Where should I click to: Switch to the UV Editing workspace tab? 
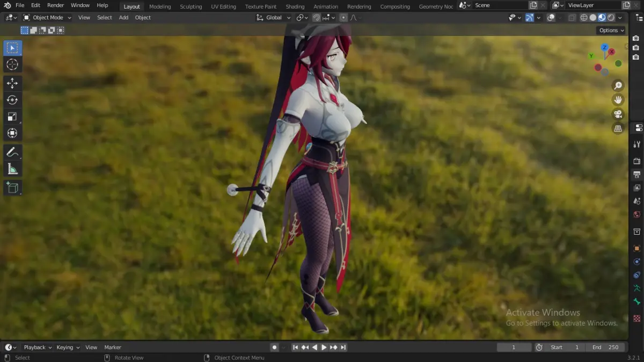[x=223, y=6]
